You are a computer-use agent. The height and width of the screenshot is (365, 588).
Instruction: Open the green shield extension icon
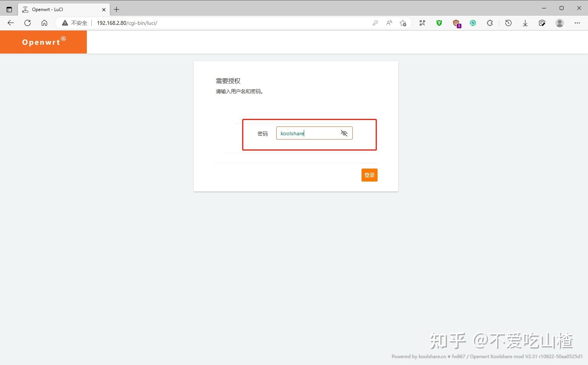click(439, 23)
